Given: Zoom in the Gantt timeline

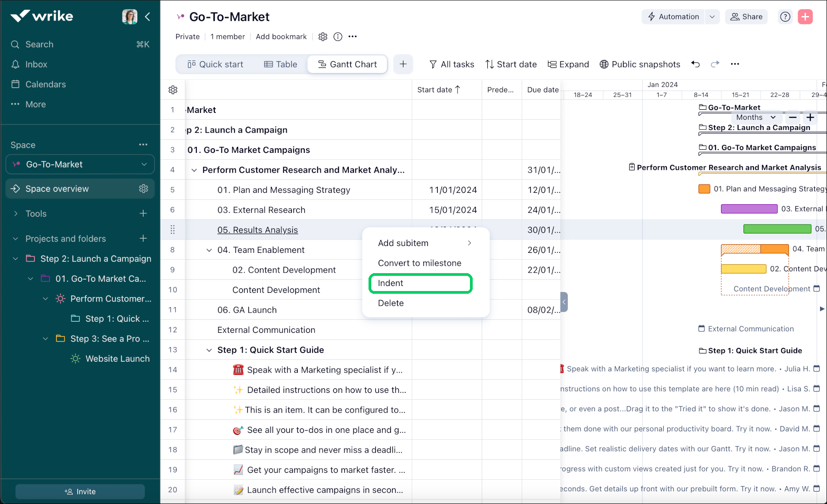Looking at the screenshot, I should 810,118.
